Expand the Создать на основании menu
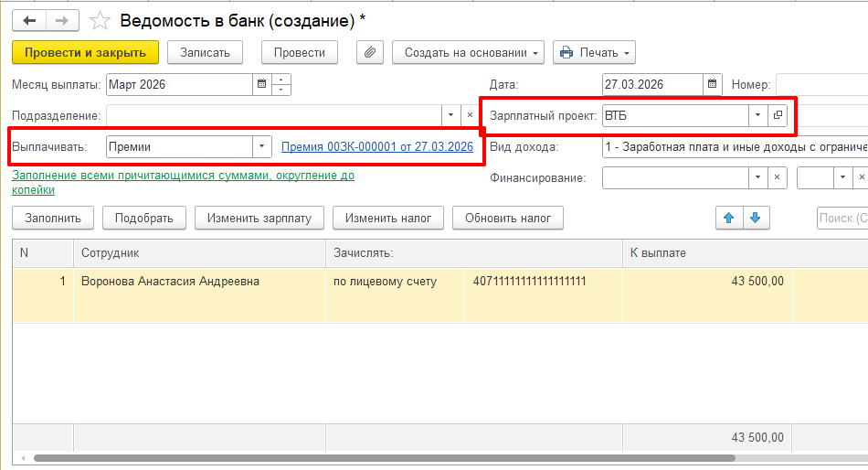 click(469, 52)
